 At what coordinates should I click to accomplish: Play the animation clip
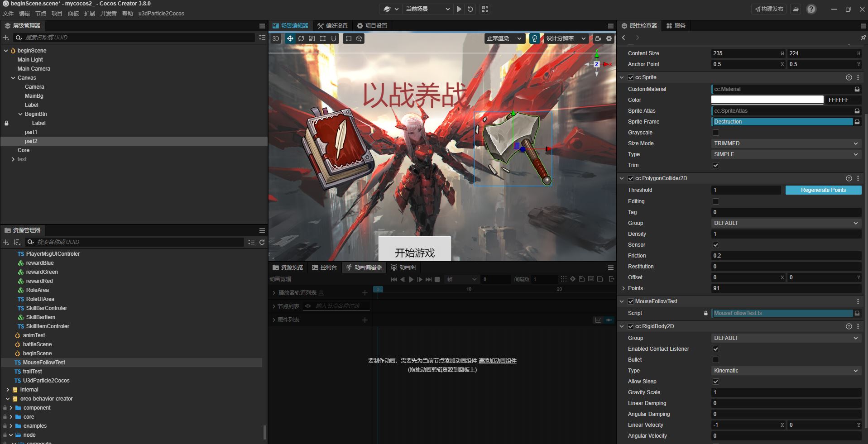coord(411,279)
